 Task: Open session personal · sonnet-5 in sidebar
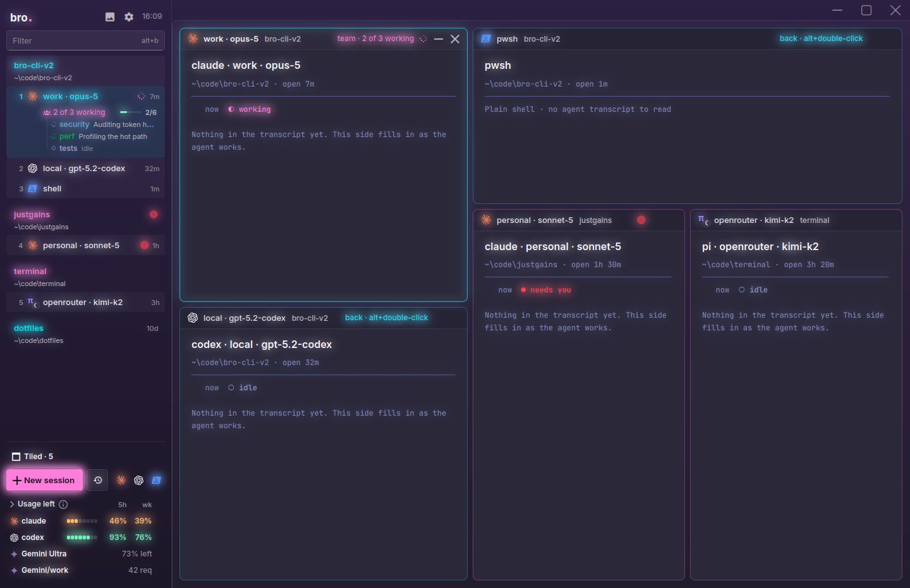coord(85,246)
